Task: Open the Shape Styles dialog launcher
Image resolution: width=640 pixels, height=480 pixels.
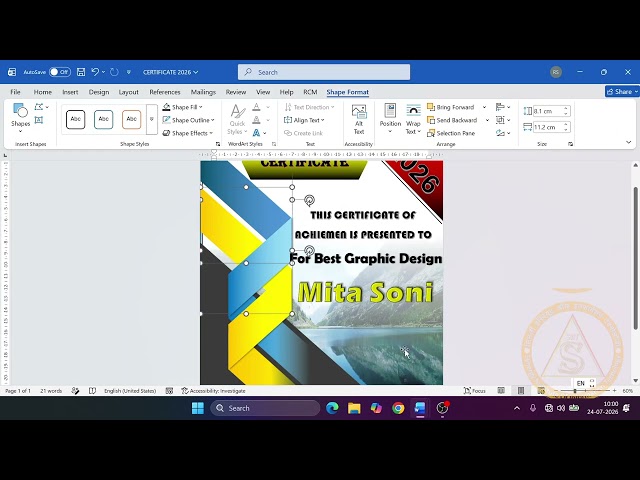Action: point(218,144)
